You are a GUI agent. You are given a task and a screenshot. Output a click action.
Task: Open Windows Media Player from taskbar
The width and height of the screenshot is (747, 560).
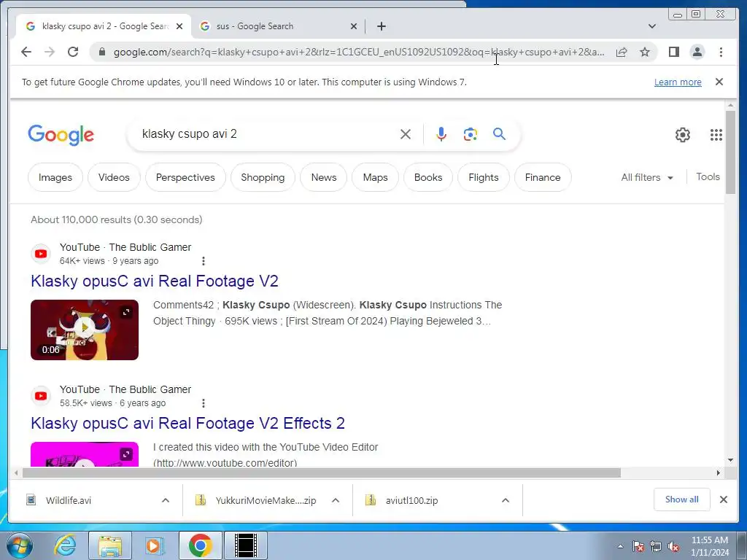[x=153, y=545]
